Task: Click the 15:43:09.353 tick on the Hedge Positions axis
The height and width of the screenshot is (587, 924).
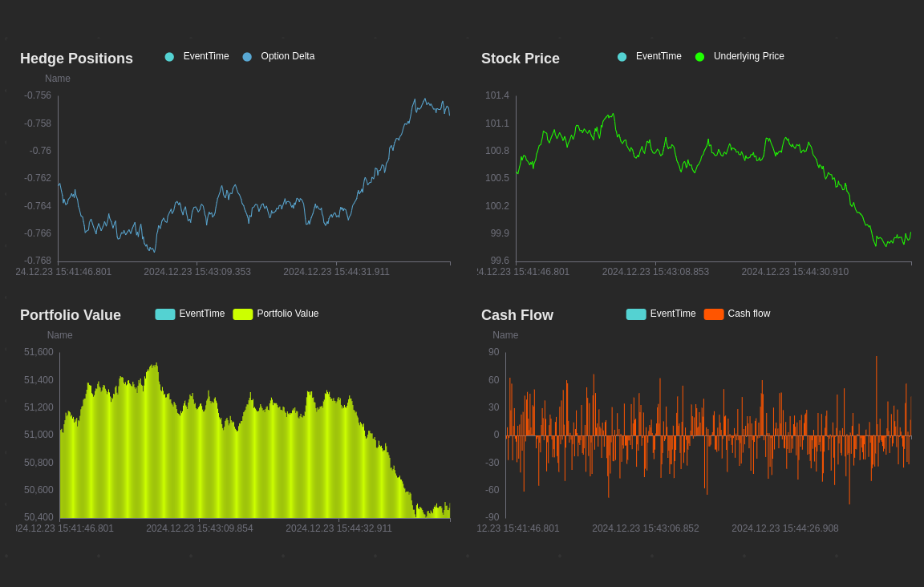Action: click(x=197, y=272)
